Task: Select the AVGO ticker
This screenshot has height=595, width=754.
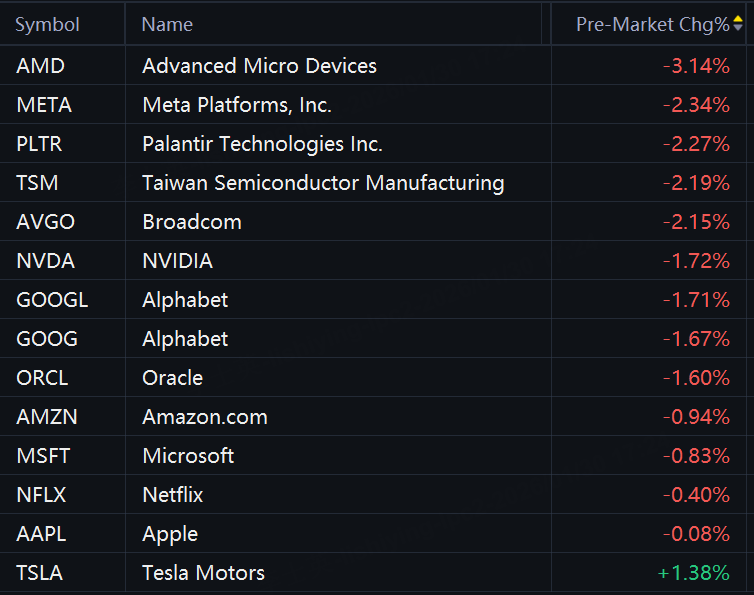Action: pos(46,222)
